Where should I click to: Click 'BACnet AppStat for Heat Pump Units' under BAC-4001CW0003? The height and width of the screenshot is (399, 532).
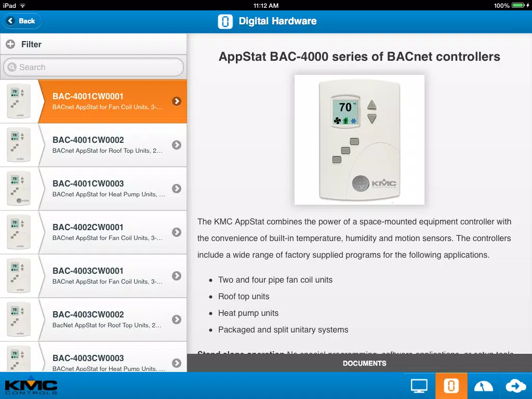pos(109,194)
